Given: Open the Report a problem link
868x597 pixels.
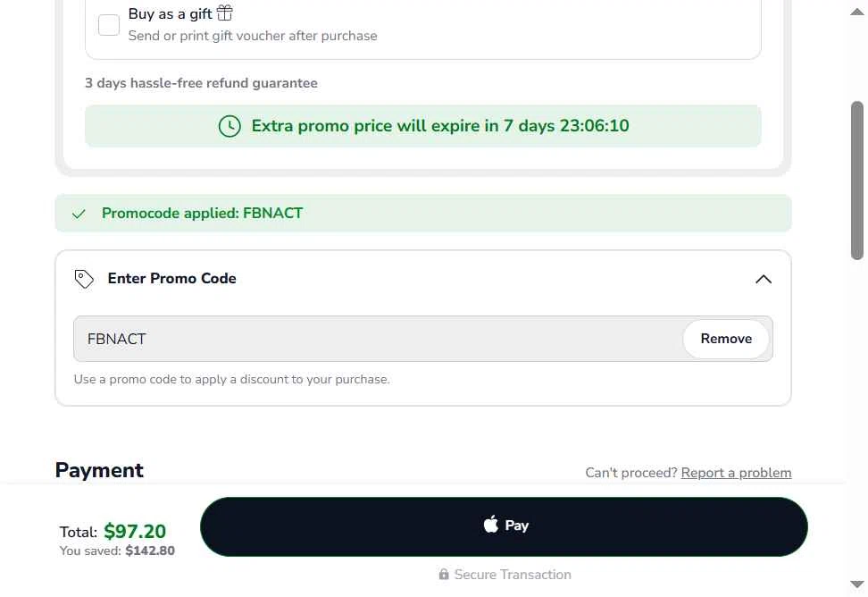Looking at the screenshot, I should [736, 473].
